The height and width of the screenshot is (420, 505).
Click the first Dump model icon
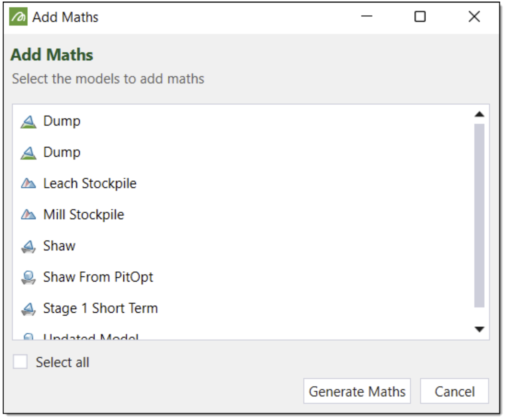tap(28, 122)
